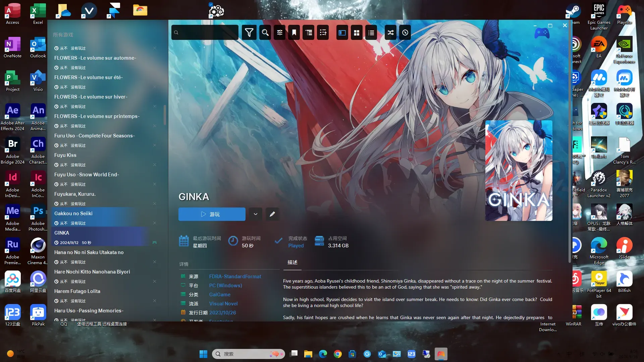Open Adobe After Effects 2024 shortcut
The image size is (644, 362).
point(12,117)
